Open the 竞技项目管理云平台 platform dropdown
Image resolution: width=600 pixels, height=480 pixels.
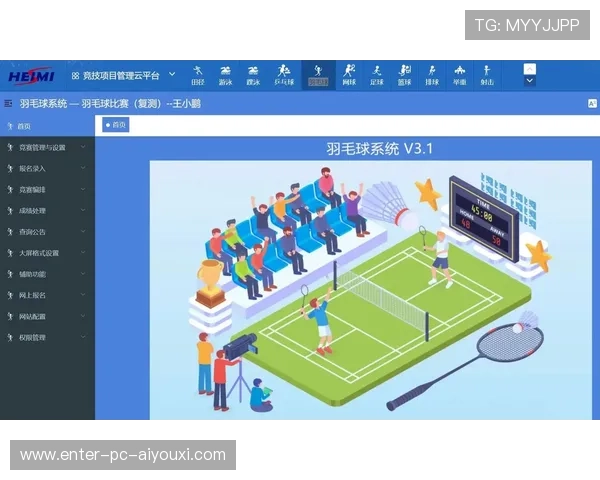tap(122, 75)
